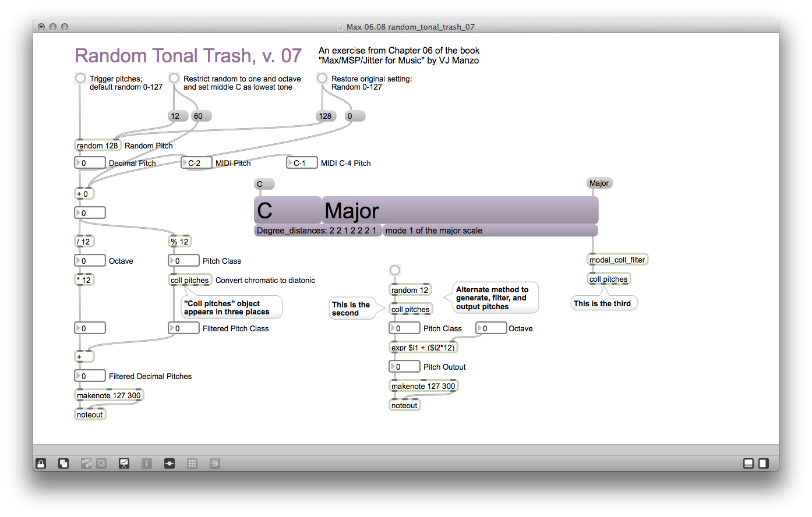Open the large C tonic menu
This screenshot has width=812, height=517.
(x=288, y=210)
